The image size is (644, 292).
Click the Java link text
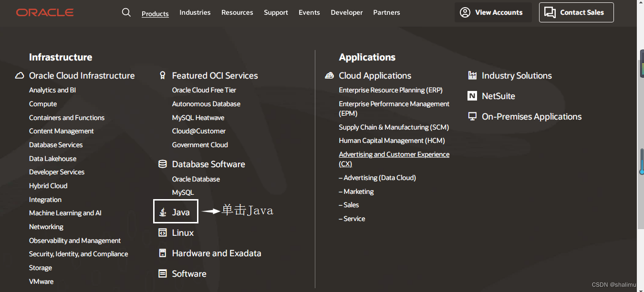click(181, 212)
